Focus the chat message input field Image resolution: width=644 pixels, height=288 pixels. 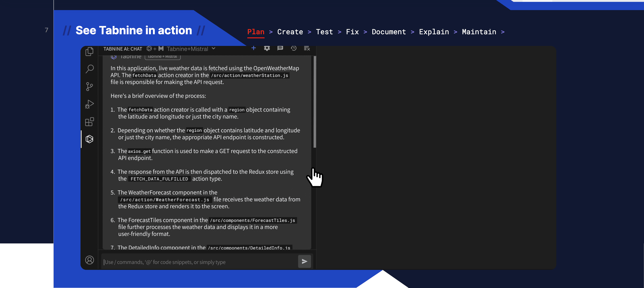coord(199,262)
